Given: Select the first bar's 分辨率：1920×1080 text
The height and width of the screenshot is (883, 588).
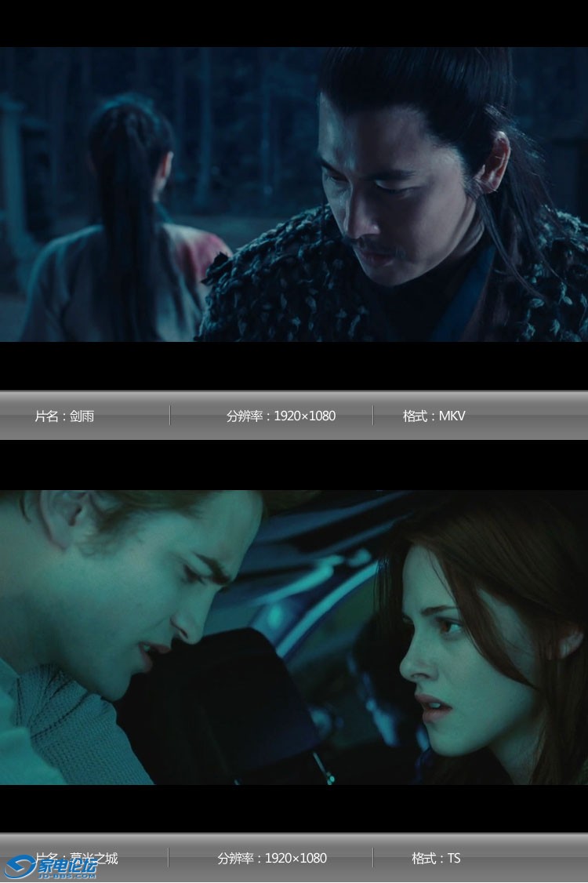Looking at the screenshot, I should coord(281,416).
